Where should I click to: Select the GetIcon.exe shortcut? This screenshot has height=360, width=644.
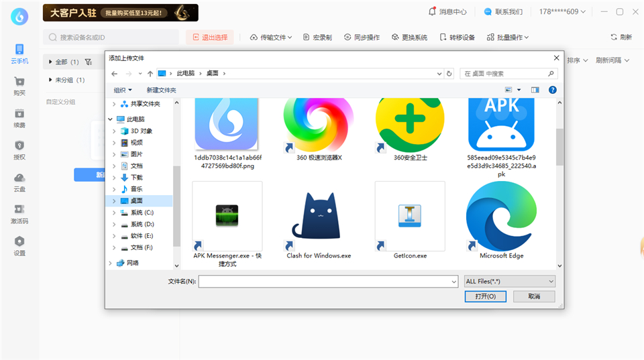tap(410, 221)
